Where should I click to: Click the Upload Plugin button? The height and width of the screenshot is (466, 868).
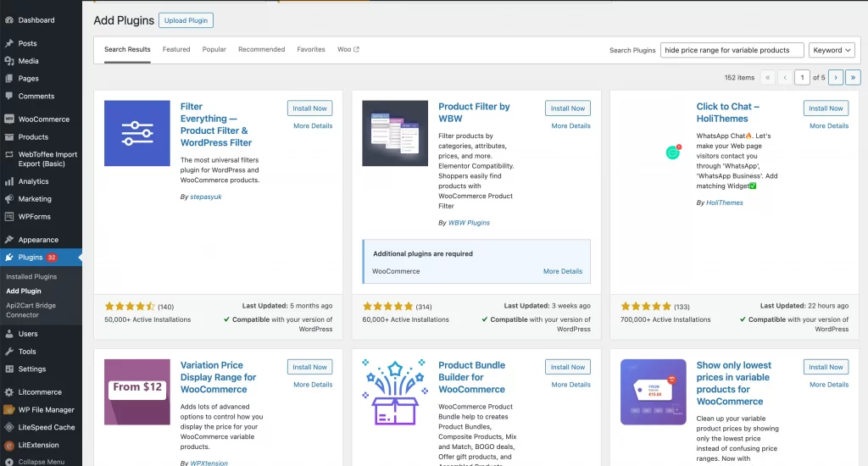point(186,20)
